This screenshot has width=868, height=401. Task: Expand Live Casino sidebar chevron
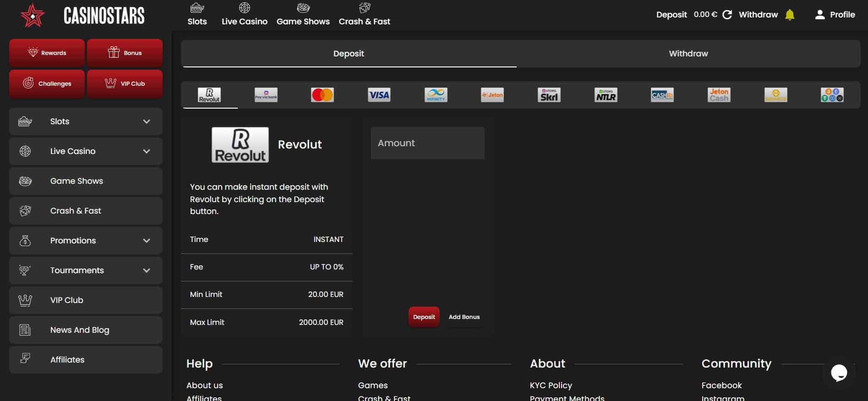pyautogui.click(x=147, y=151)
